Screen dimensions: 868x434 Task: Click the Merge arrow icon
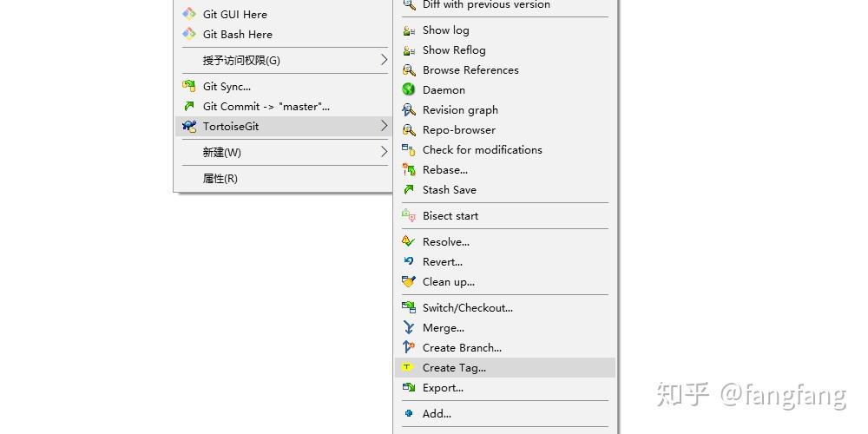pyautogui.click(x=409, y=328)
